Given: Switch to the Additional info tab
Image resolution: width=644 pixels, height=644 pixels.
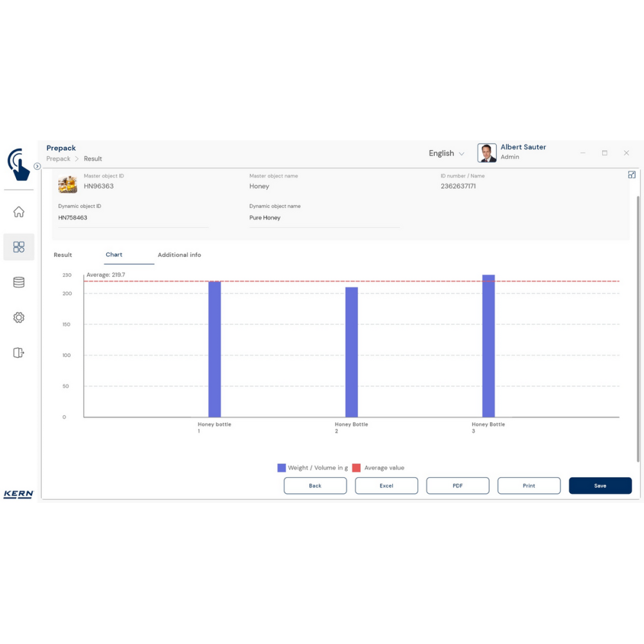Looking at the screenshot, I should click(x=179, y=255).
